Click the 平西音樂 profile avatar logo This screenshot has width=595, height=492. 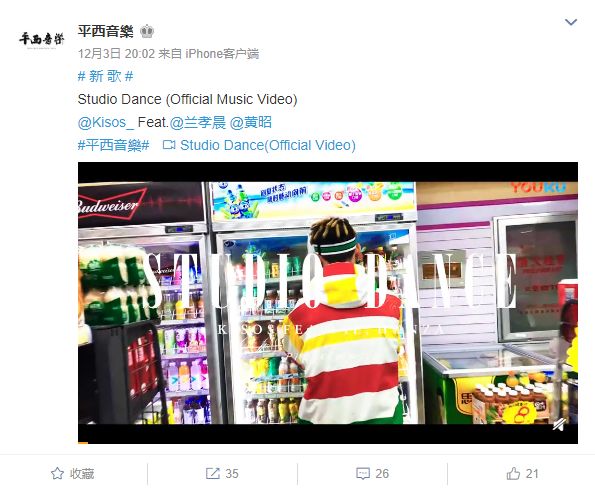click(41, 40)
